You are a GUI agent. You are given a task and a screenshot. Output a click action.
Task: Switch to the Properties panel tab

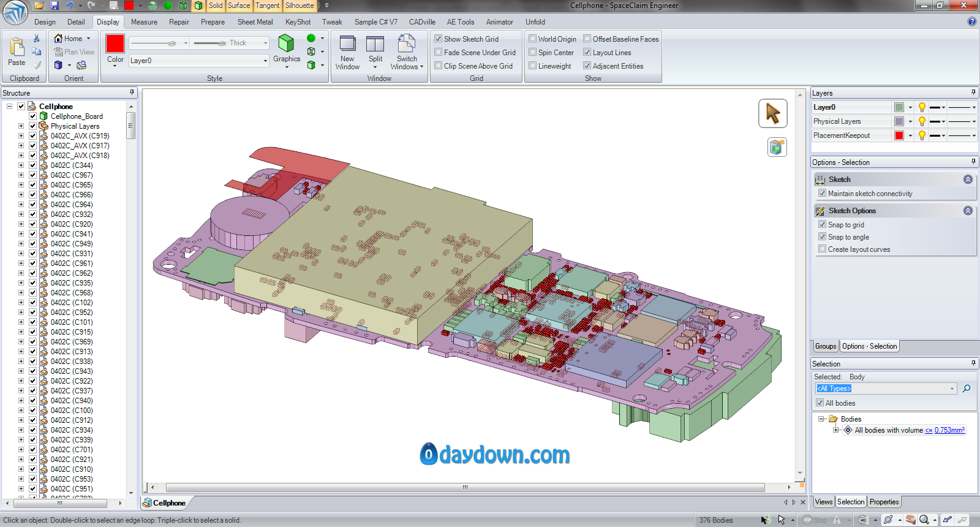(884, 502)
